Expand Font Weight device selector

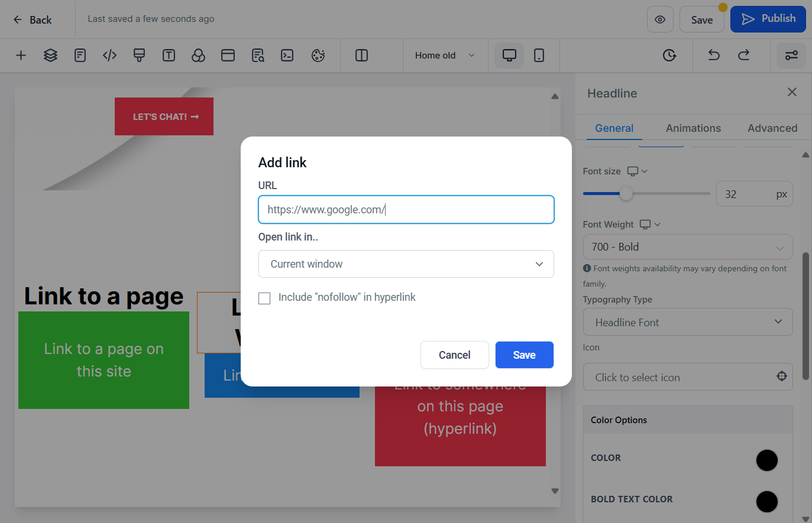pyautogui.click(x=651, y=225)
